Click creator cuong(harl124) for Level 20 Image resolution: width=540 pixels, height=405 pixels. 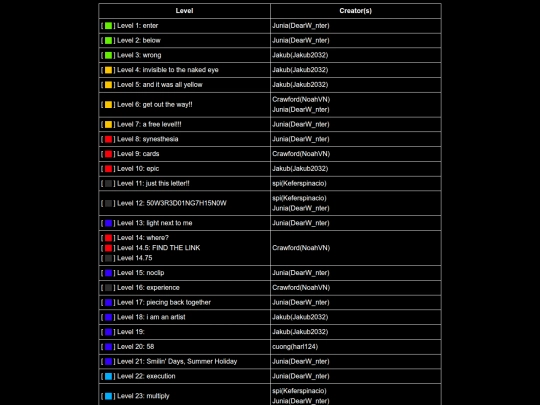coord(295,347)
